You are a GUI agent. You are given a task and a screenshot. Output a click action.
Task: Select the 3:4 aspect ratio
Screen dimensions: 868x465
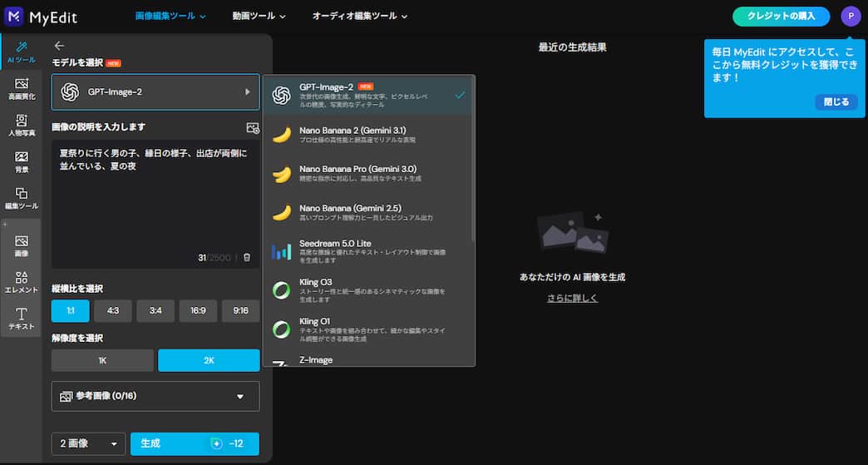tap(155, 311)
